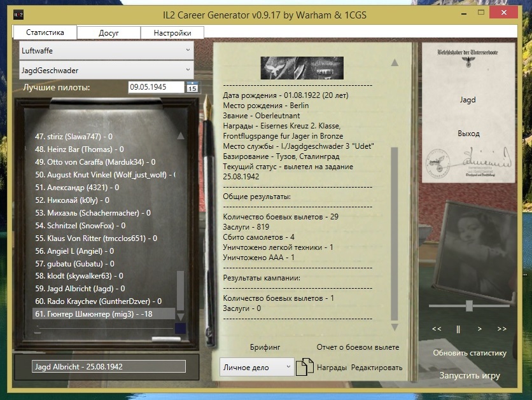Switch to the Статистика tab

click(45, 32)
